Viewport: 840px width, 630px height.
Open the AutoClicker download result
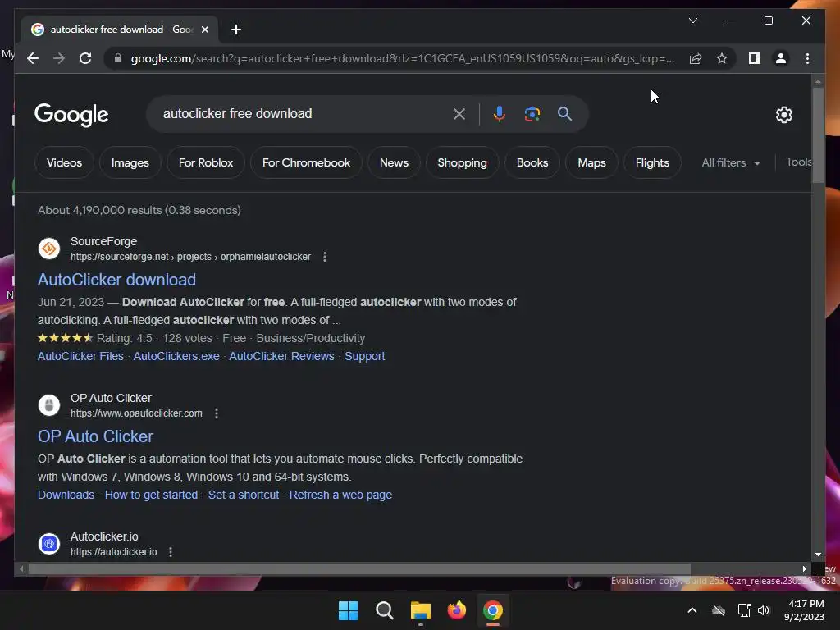coord(116,280)
